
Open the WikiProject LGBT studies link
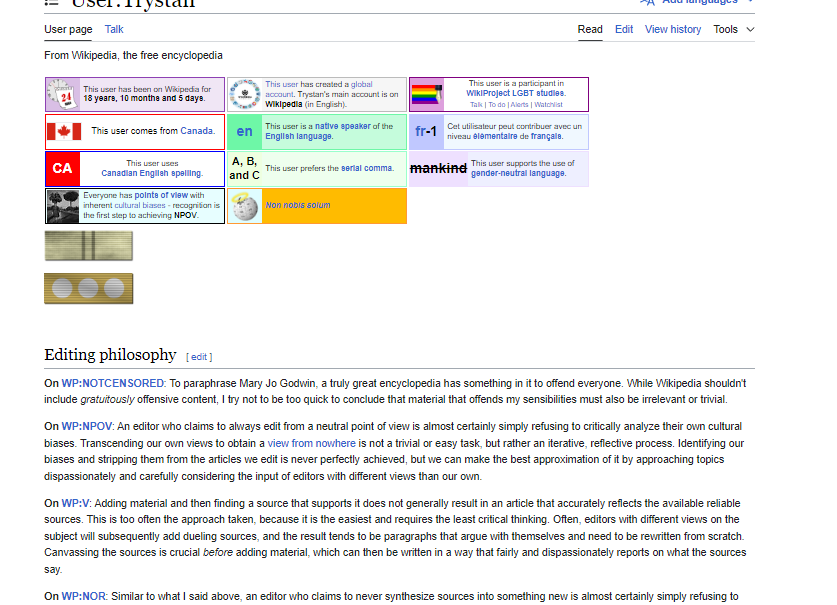coord(516,93)
